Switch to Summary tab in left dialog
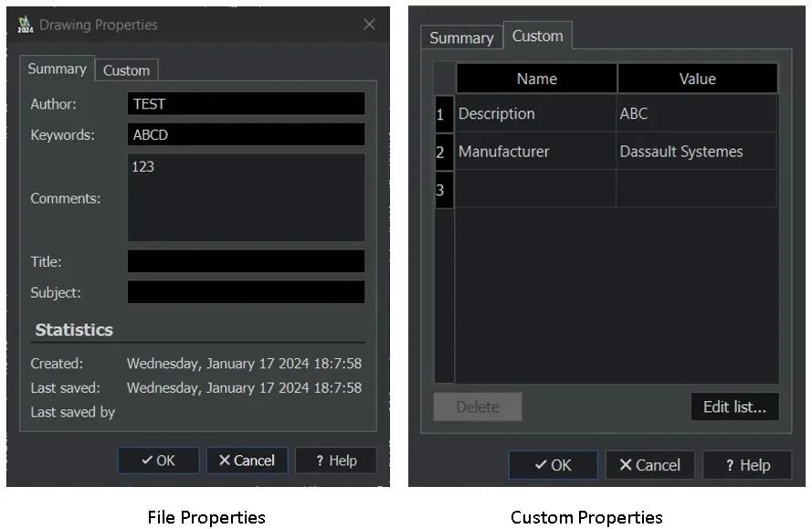 pos(57,69)
